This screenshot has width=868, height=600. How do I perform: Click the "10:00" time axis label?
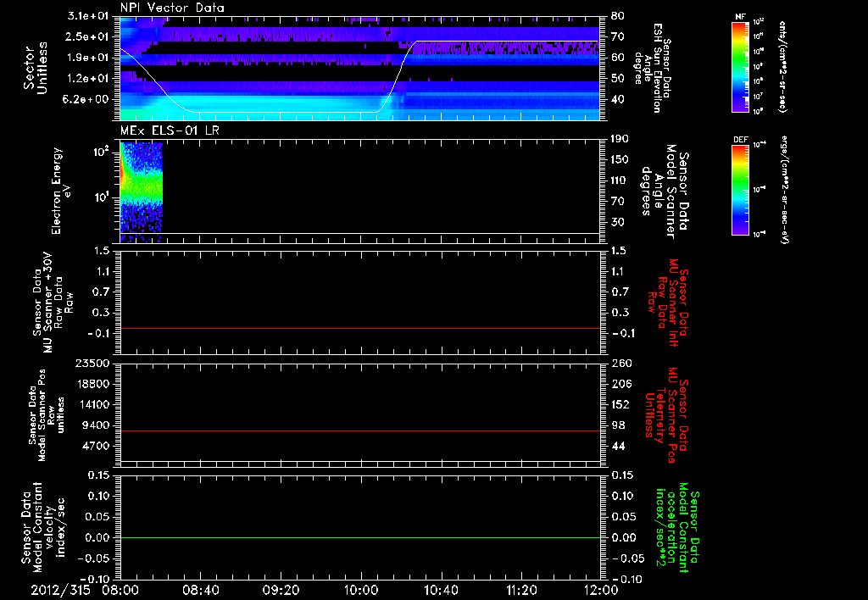click(361, 590)
